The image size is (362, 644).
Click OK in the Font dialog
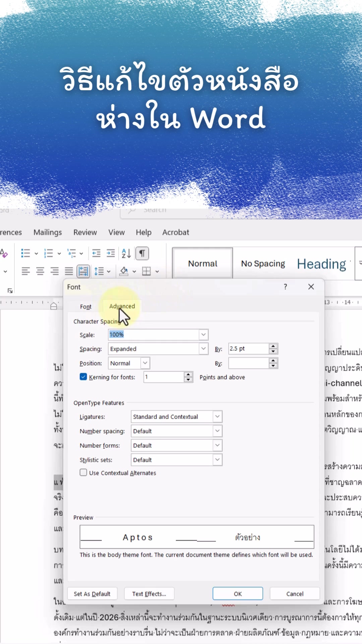238,594
